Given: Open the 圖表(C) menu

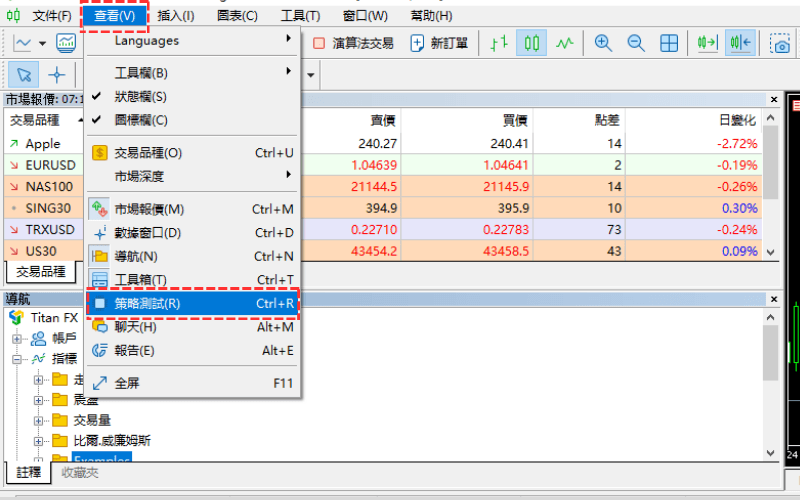Looking at the screenshot, I should (237, 16).
